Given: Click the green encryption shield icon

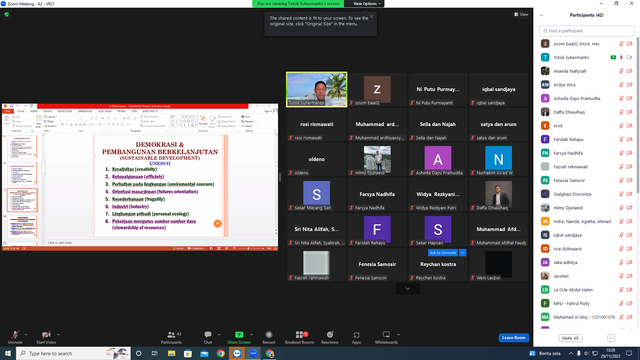Looking at the screenshot, I should [7, 14].
